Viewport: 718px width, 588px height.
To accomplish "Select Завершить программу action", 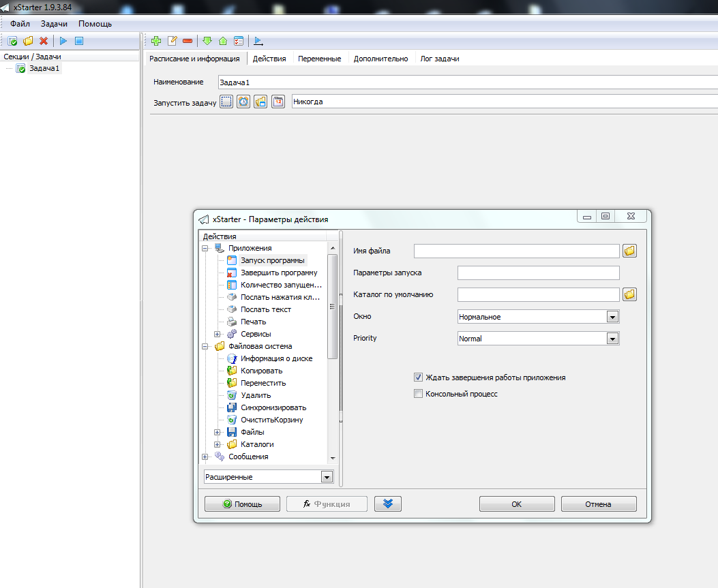I will (279, 273).
